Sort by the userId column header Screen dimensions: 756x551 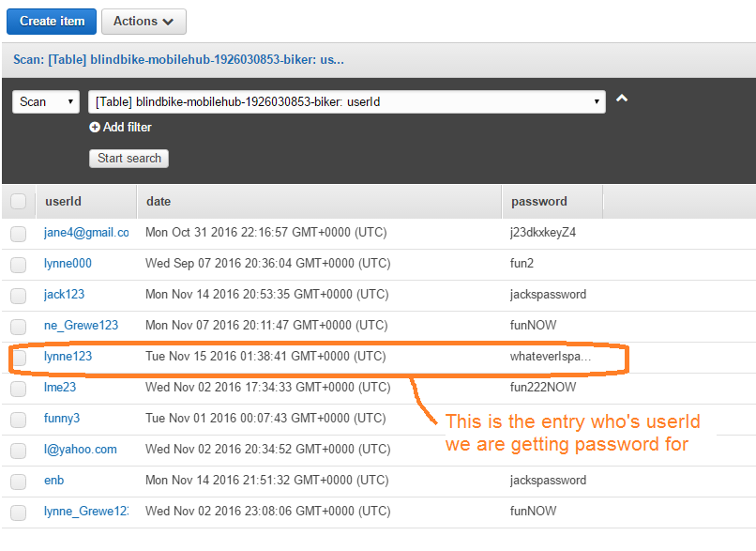64,202
